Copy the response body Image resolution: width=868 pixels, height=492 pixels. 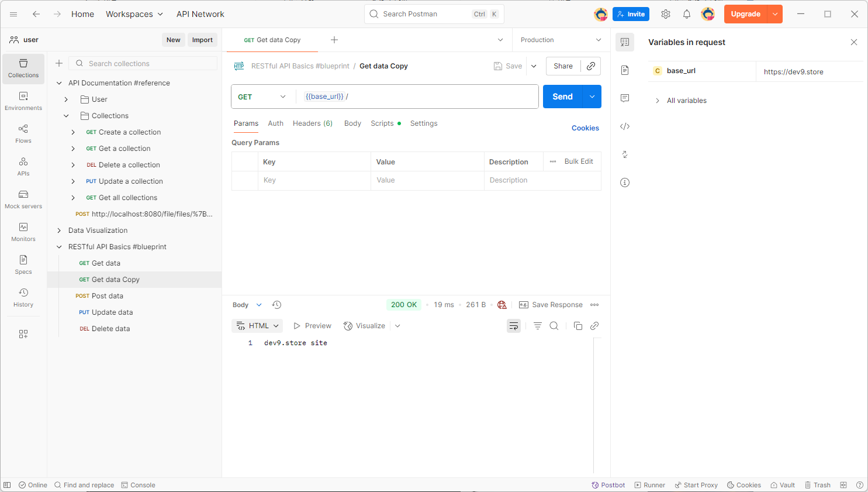pos(578,326)
